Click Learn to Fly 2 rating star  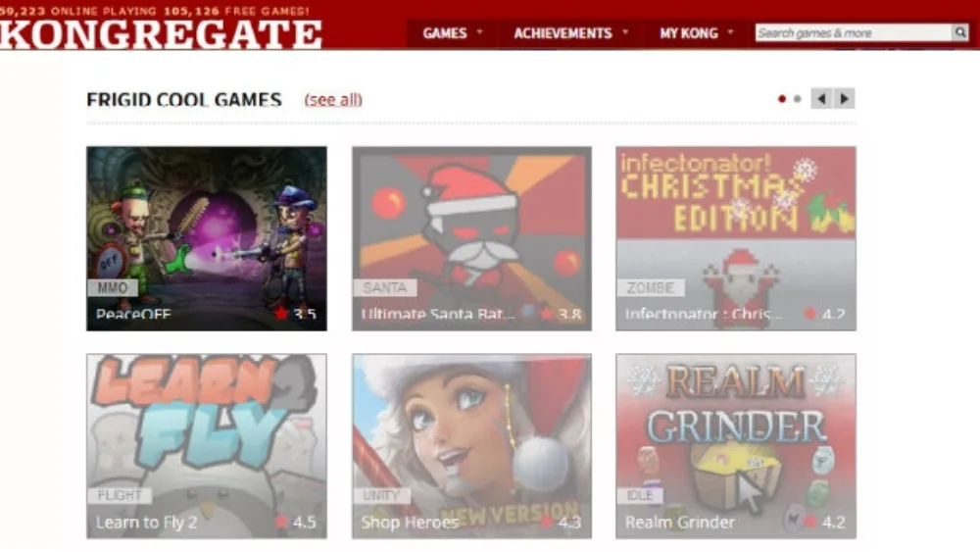(281, 522)
